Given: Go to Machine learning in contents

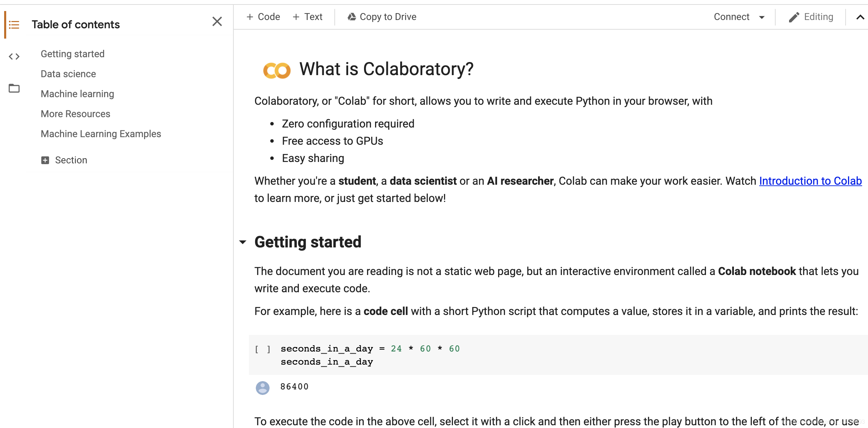Looking at the screenshot, I should (77, 94).
